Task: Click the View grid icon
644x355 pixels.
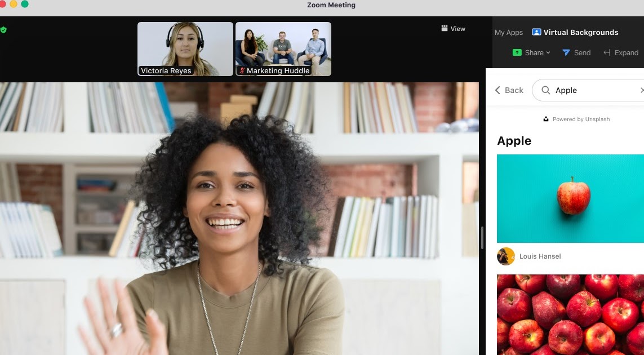Action: point(444,28)
